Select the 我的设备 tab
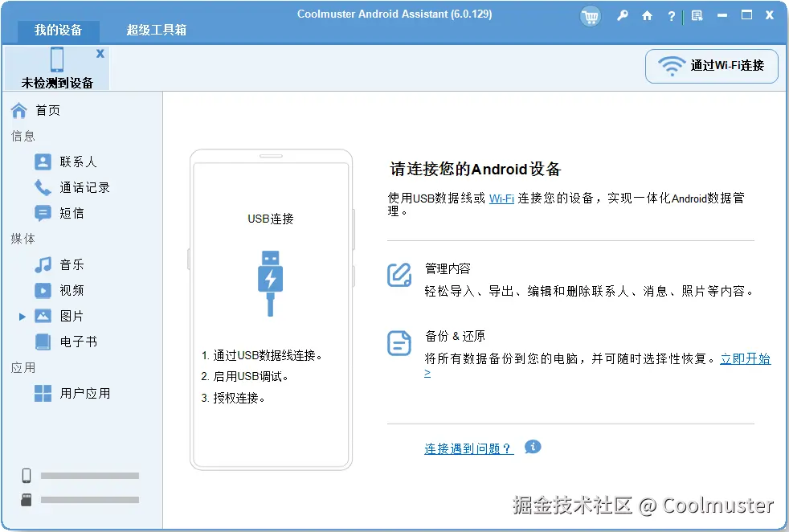The height and width of the screenshot is (532, 789). click(59, 31)
